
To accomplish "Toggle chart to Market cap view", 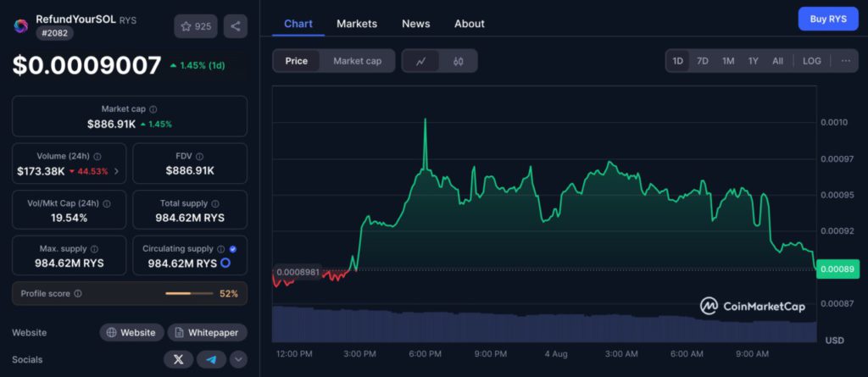I will point(357,61).
